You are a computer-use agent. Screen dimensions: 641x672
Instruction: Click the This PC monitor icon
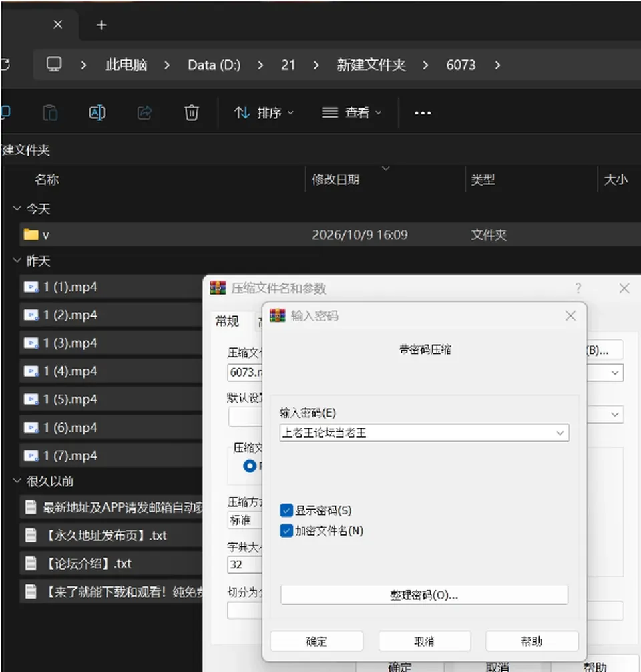[54, 65]
